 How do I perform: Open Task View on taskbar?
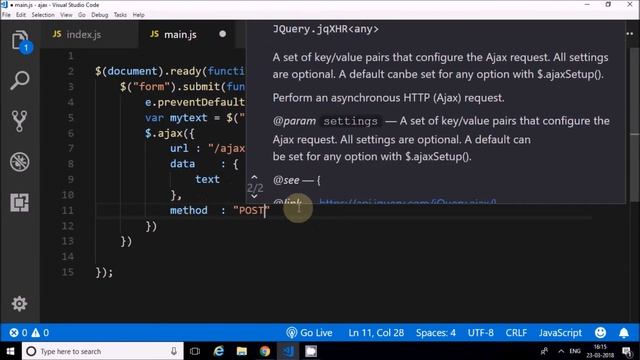pos(195,351)
